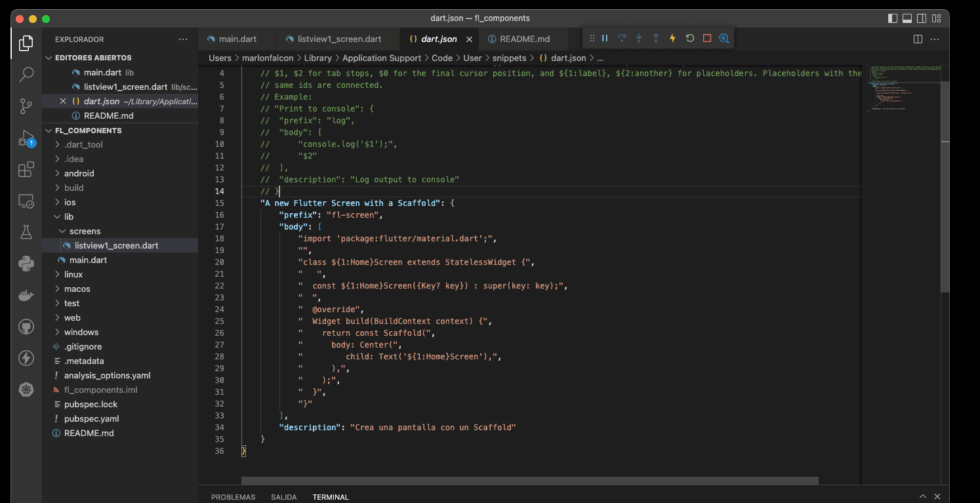The image size is (980, 503).
Task: Open the GitHub view icon
Action: click(x=26, y=327)
